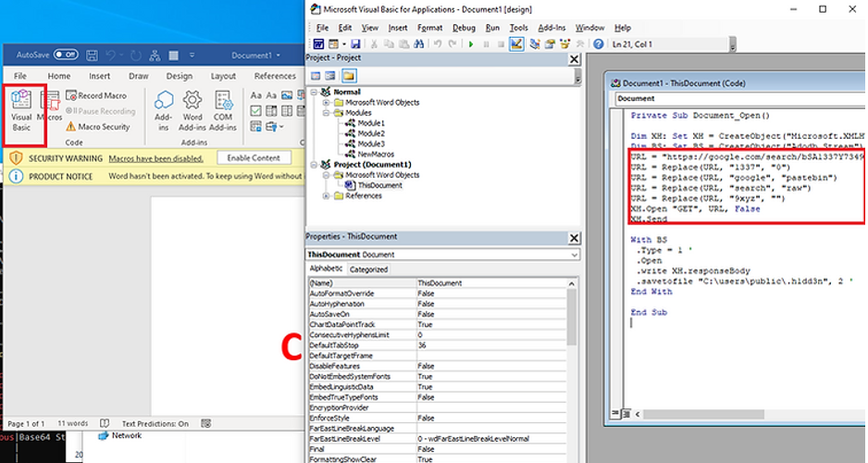Click Design Mode icon in VBA toolbar
Viewport: 868px width, 463px height.
coord(518,44)
